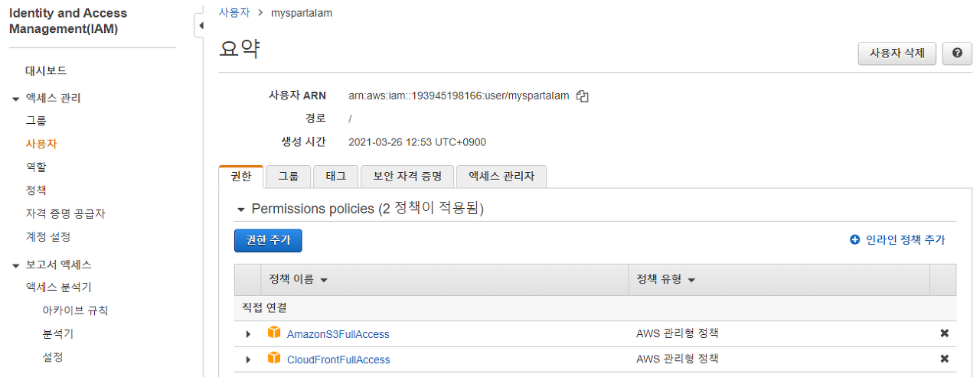Open 그룹 in the sidebar
Image resolution: width=980 pixels, height=377 pixels.
[x=36, y=121]
